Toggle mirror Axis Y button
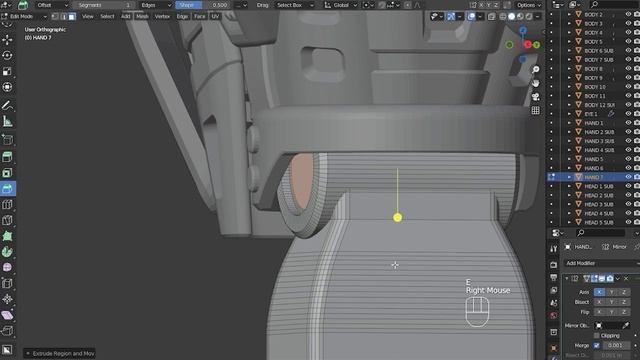The height and width of the screenshot is (360, 640). point(611,292)
